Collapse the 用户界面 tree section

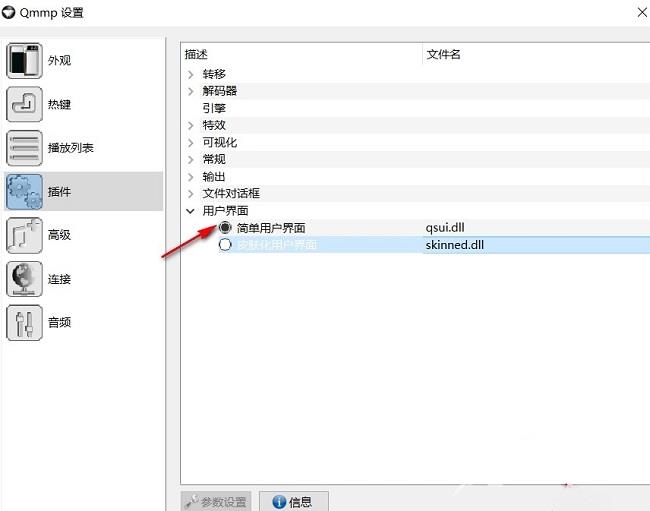191,211
